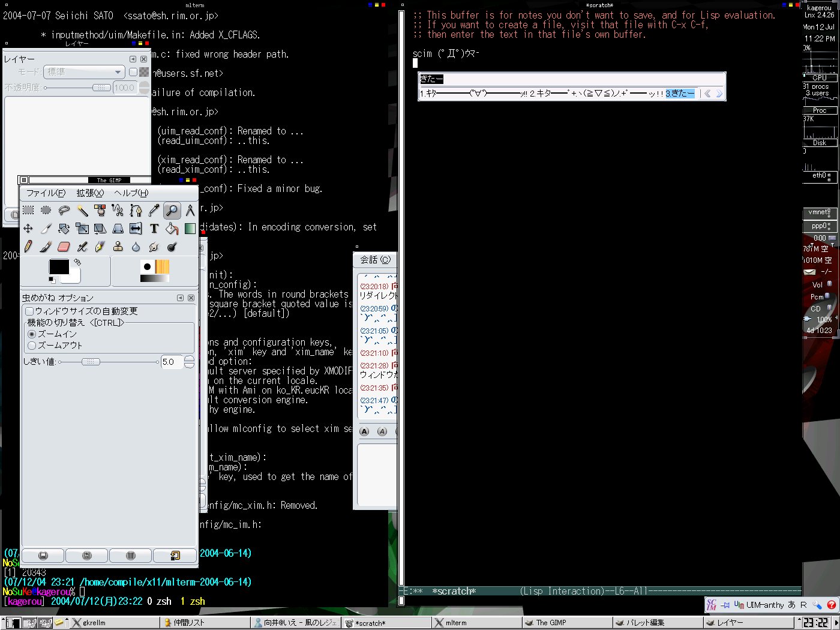The image size is (840, 630).
Task: Switch to mlterm taskbar button
Action: (477, 623)
